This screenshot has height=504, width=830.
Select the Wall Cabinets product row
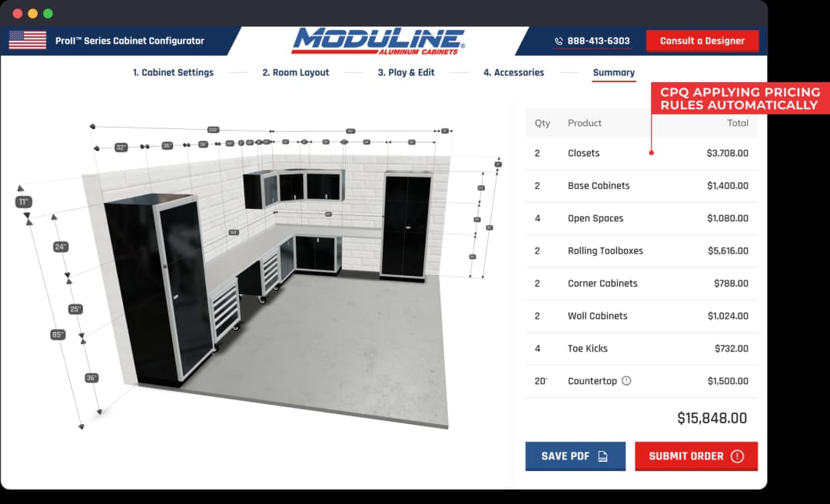pos(642,316)
